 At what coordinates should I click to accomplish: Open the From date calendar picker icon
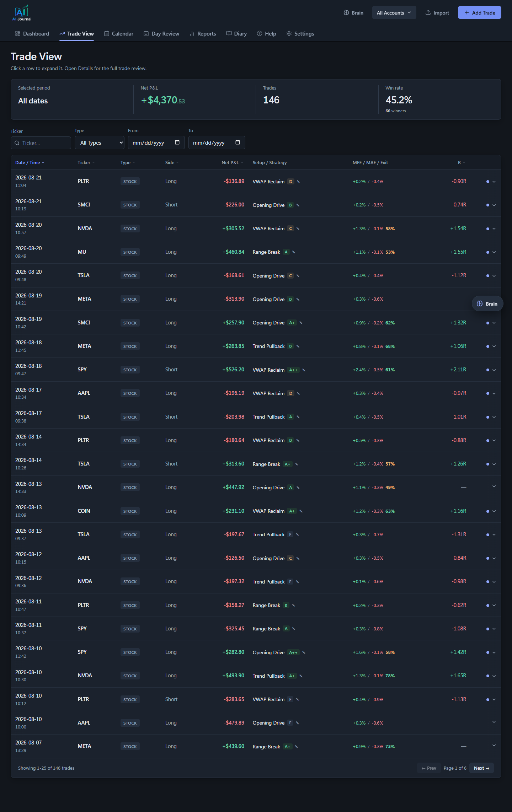177,142
